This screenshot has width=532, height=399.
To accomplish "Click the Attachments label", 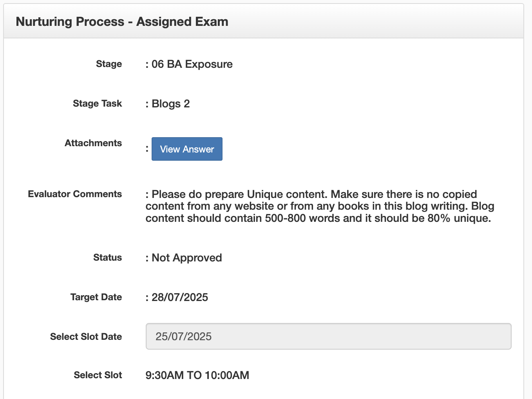I will 93,143.
